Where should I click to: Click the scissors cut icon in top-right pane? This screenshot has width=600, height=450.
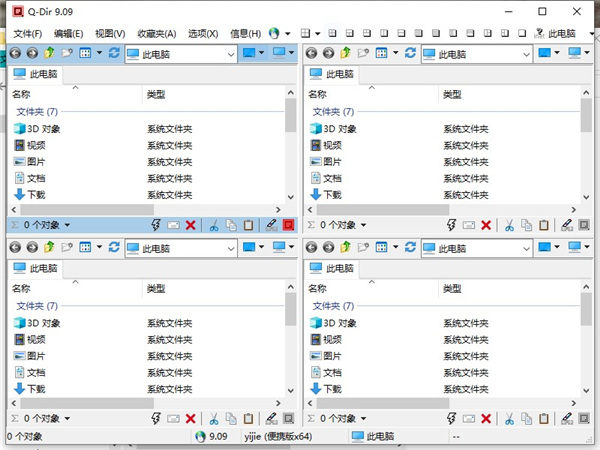[x=509, y=226]
